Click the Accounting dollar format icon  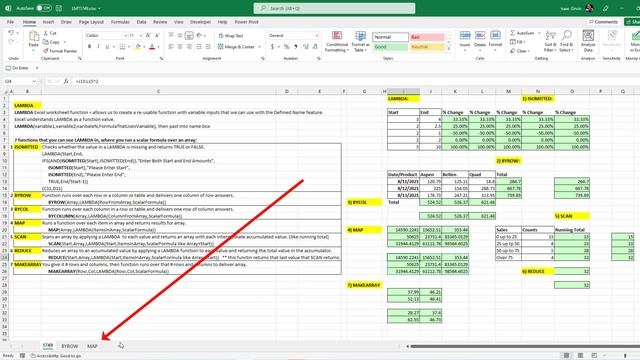[x=272, y=47]
